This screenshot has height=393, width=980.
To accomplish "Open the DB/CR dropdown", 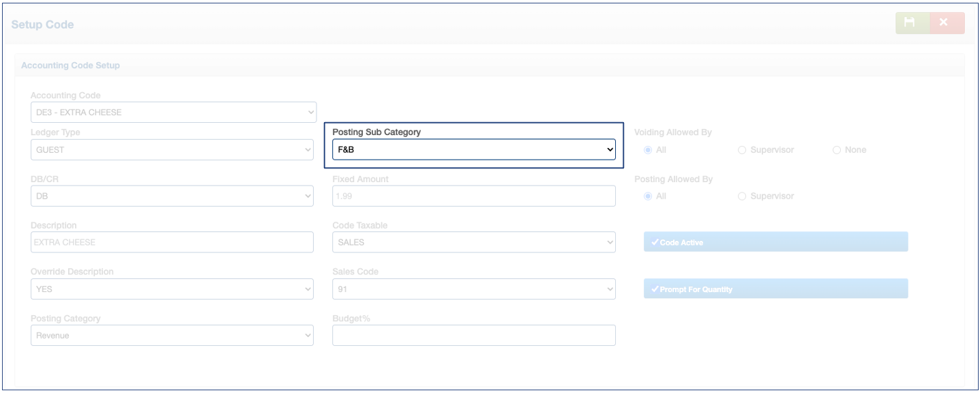I will tap(172, 196).
